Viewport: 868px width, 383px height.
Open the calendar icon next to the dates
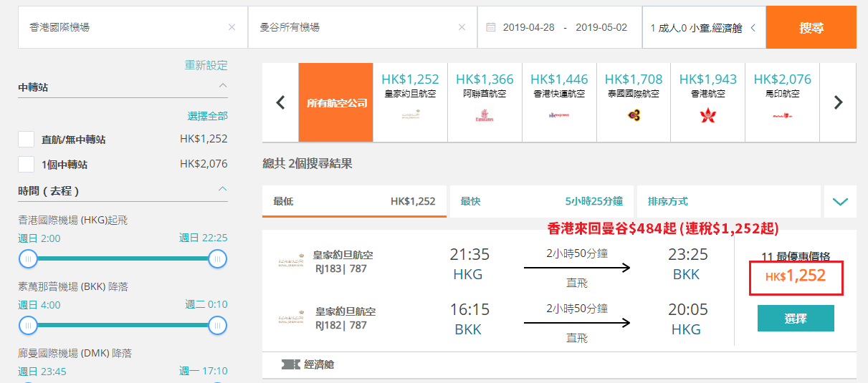coord(491,27)
